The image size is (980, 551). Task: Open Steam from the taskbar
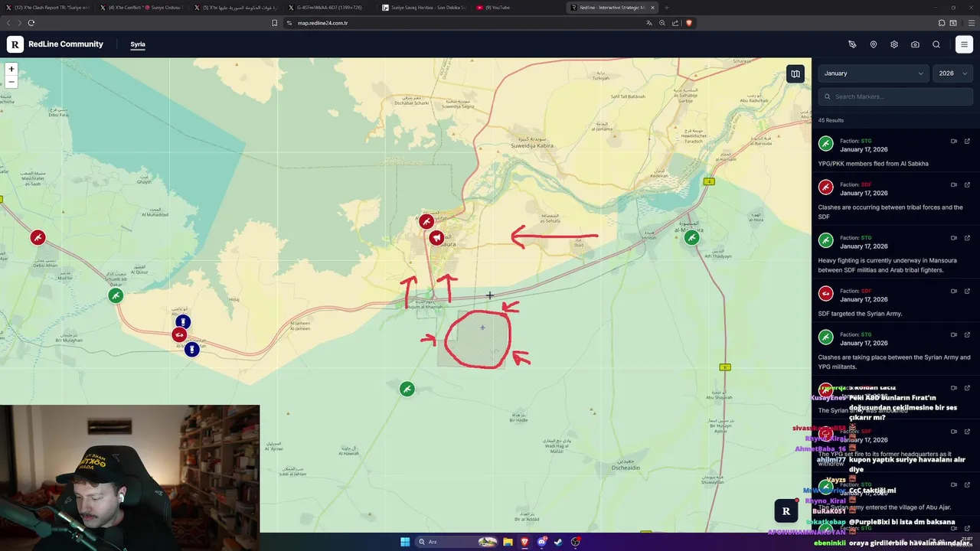coord(559,542)
